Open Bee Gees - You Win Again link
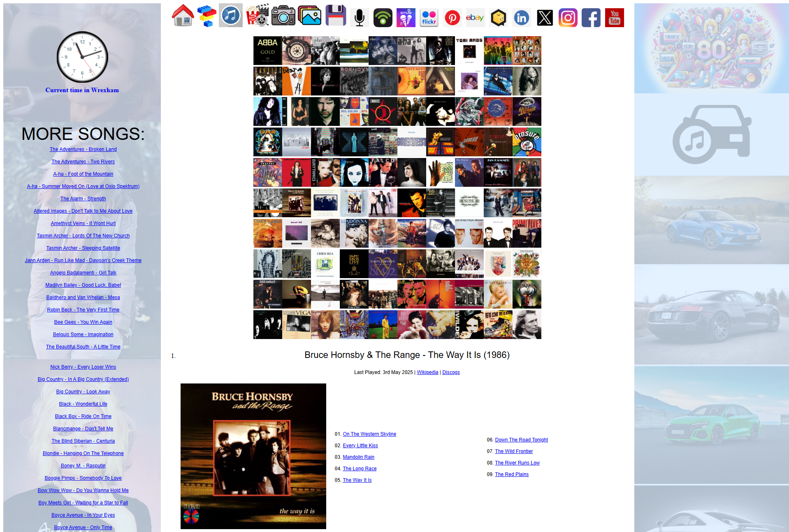789x532 pixels. 83,322
